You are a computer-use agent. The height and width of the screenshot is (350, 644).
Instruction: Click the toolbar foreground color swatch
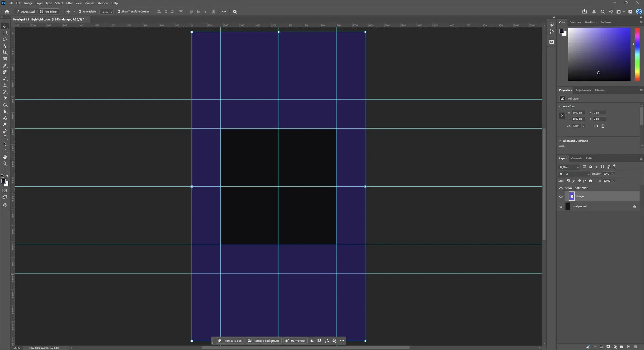4,181
